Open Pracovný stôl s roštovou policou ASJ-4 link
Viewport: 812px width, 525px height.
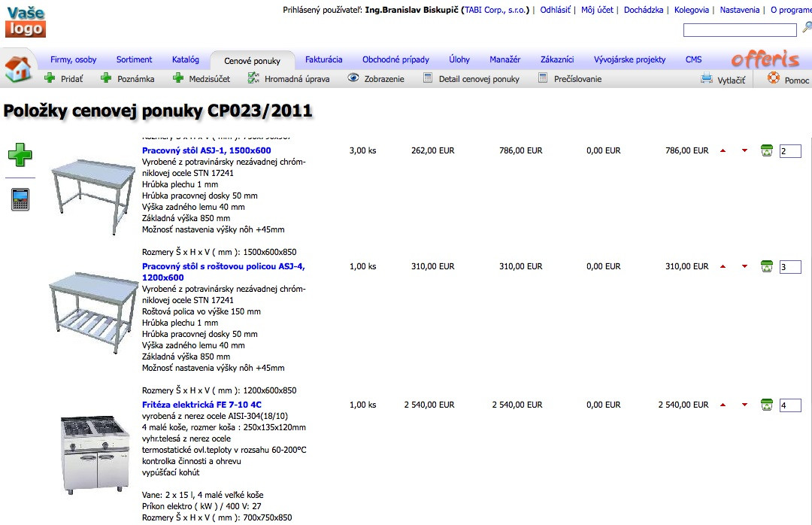point(223,272)
